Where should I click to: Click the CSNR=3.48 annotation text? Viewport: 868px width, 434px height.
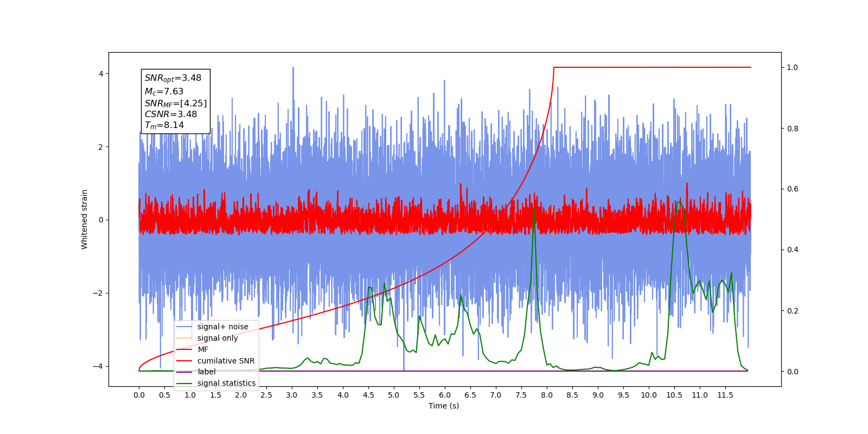click(170, 114)
